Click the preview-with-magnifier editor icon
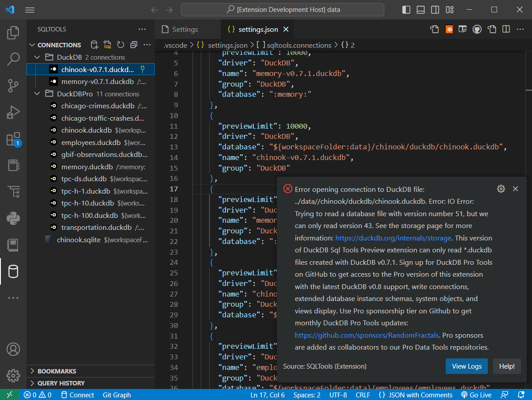This screenshot has height=400, width=532. click(463, 30)
